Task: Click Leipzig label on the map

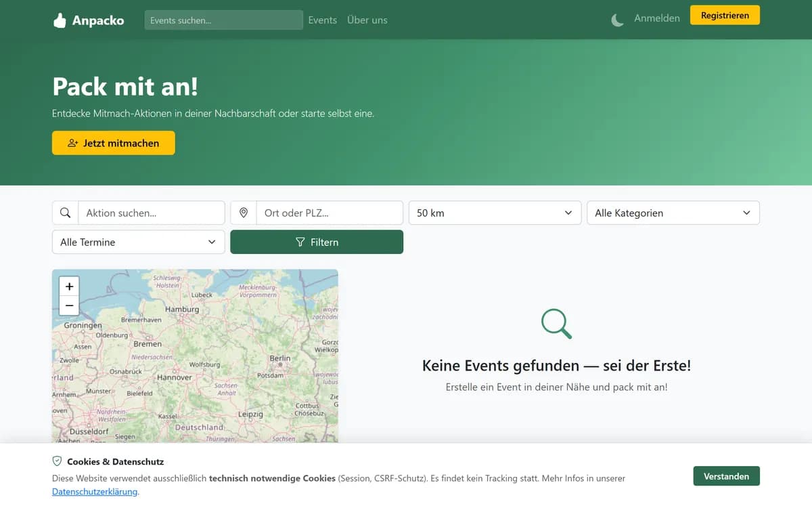Action: [x=250, y=414]
